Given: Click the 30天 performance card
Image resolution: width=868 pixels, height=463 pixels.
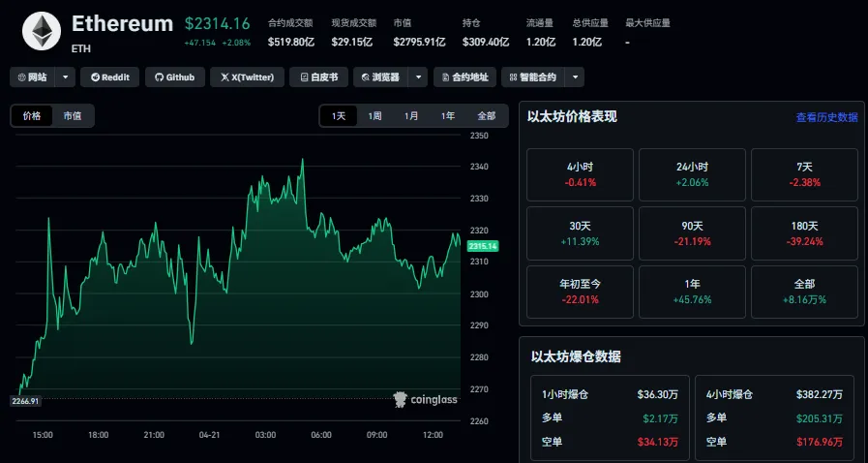Looking at the screenshot, I should click(581, 233).
